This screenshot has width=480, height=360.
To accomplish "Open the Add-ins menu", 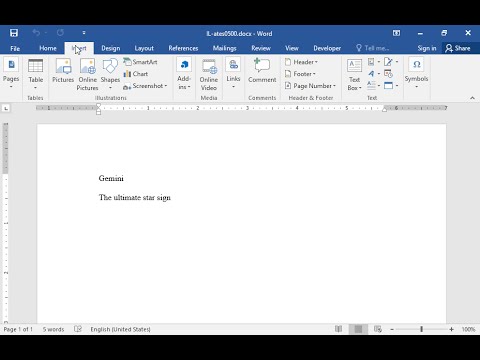I will pos(184,74).
